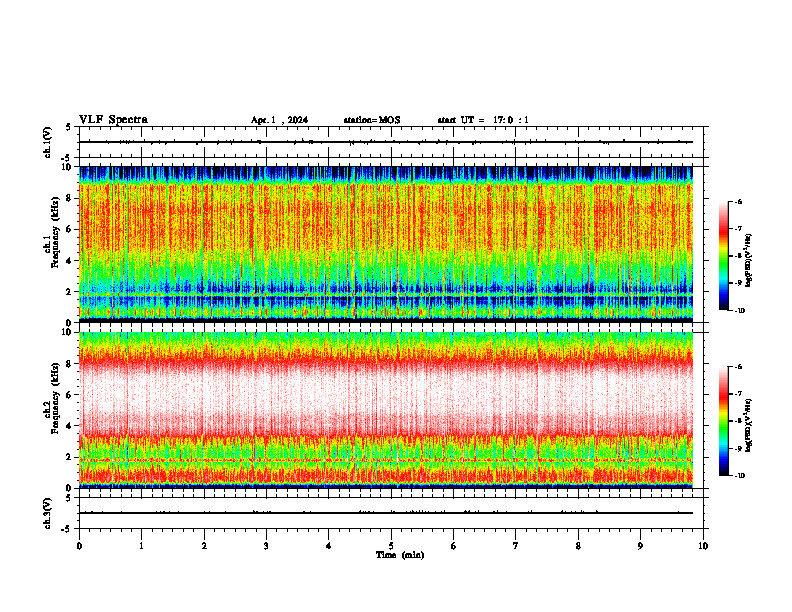Click the "-6" label on ch.1 colorbar
792x612 pixels.
click(x=737, y=201)
